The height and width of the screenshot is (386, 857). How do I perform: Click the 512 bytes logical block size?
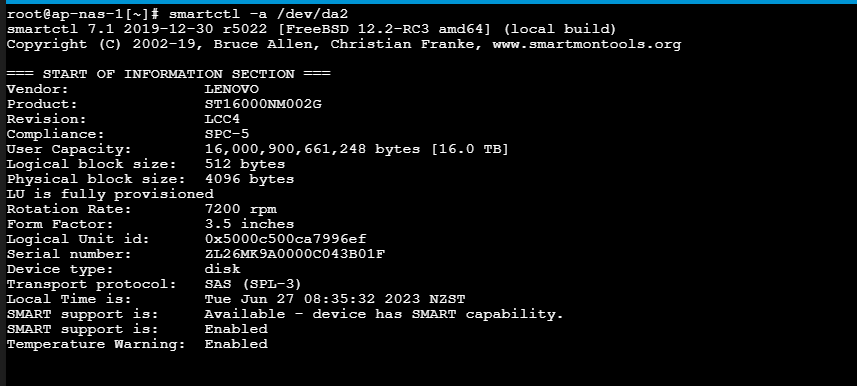(x=245, y=163)
